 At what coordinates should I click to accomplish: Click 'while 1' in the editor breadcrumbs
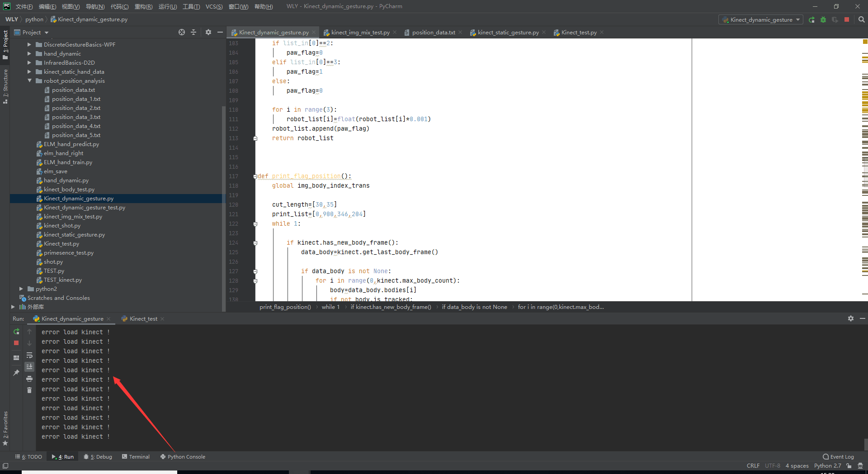coord(330,307)
